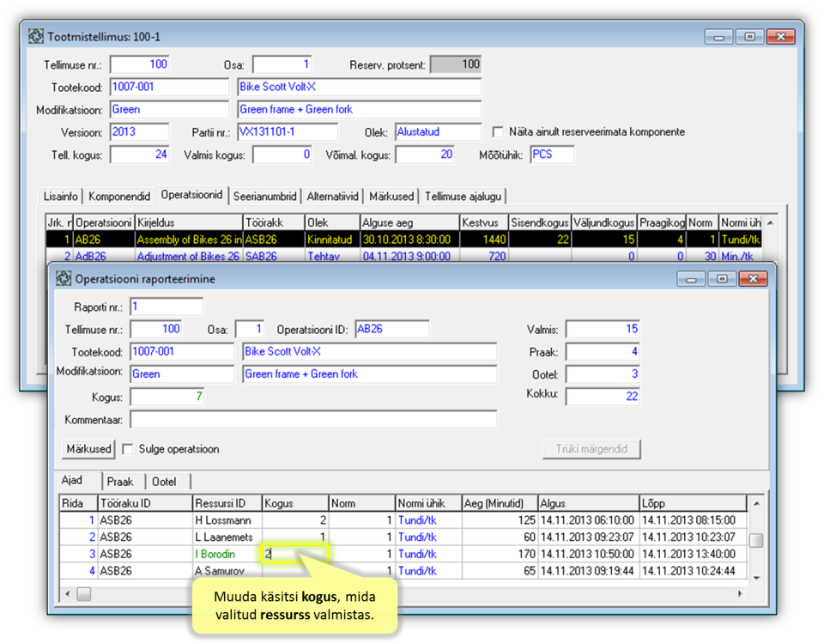Switch to the Ootel tab

(164, 482)
